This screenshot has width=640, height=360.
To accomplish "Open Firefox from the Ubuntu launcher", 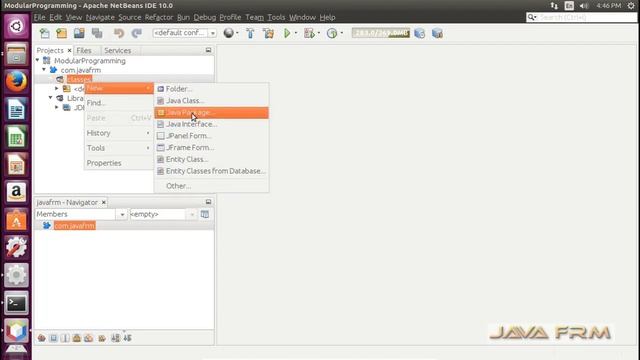I will pos(16,81).
